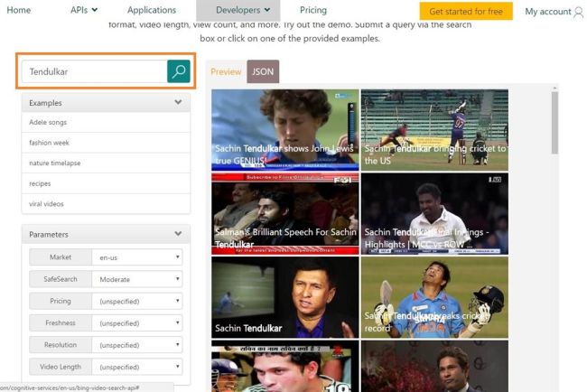Click the scrollbar up arrow in results

554,88
